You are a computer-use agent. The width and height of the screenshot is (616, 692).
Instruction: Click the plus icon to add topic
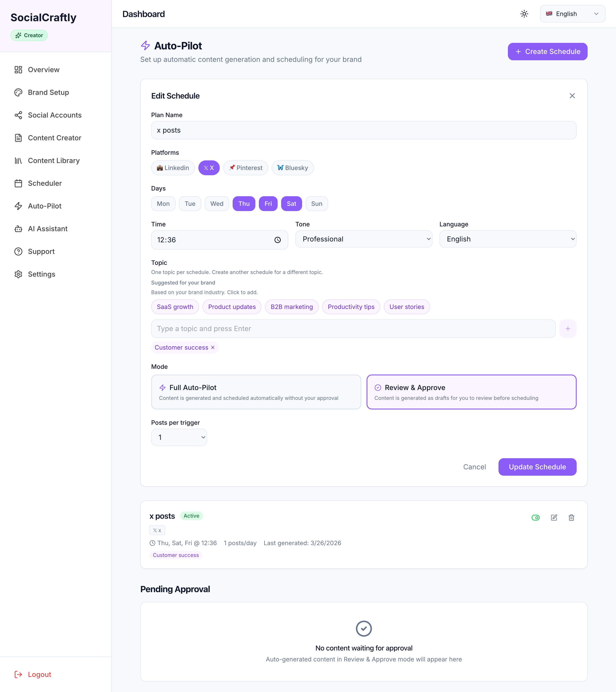pyautogui.click(x=568, y=328)
